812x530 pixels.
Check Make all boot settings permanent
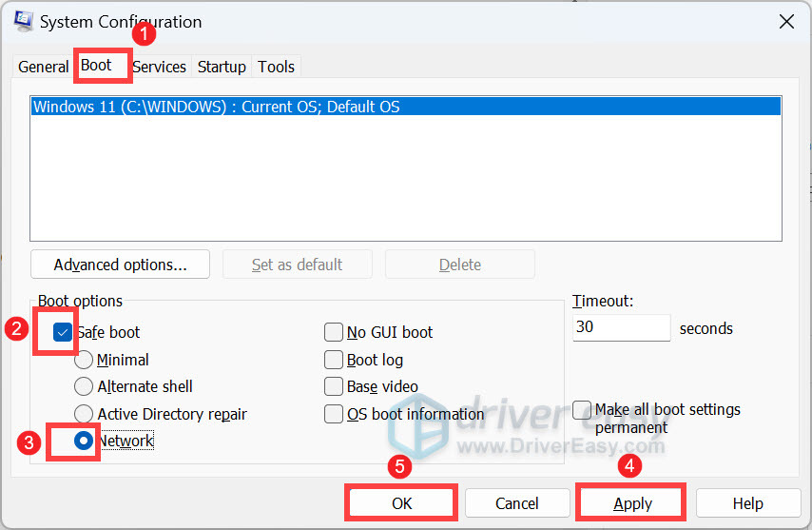click(x=582, y=410)
